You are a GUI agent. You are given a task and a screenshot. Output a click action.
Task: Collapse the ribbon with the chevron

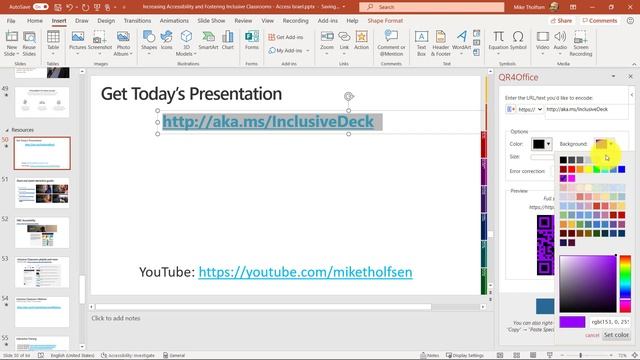coord(634,64)
